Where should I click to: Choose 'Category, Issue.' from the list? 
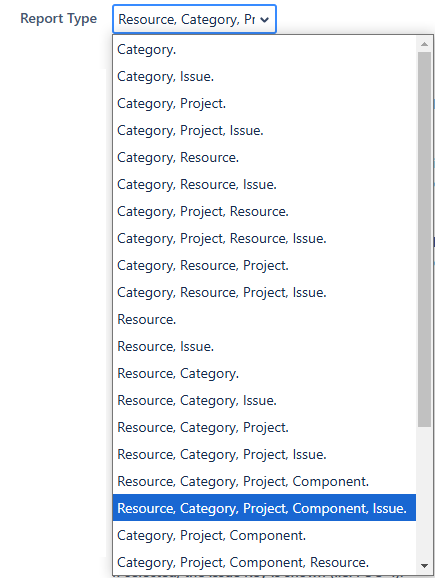pos(264,76)
